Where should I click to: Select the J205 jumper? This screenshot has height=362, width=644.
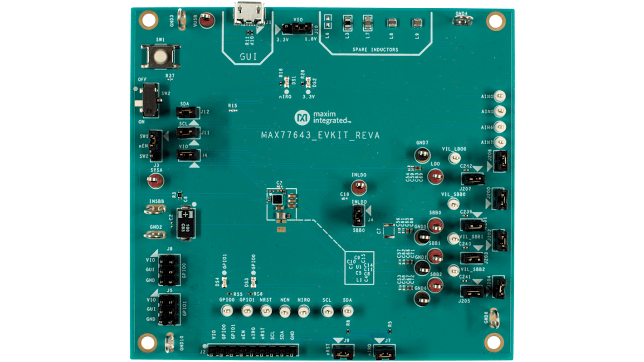click(x=473, y=292)
